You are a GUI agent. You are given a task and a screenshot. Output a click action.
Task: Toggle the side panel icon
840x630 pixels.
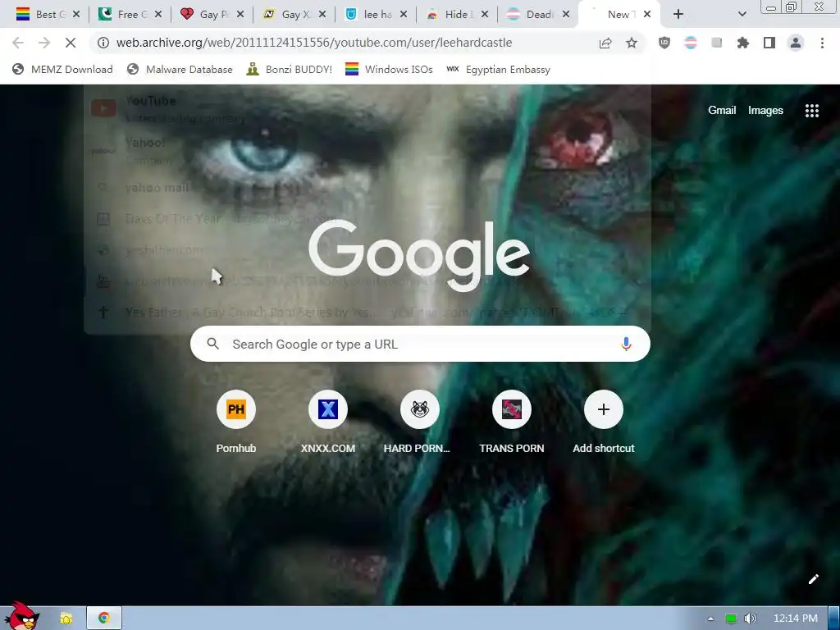(x=769, y=43)
